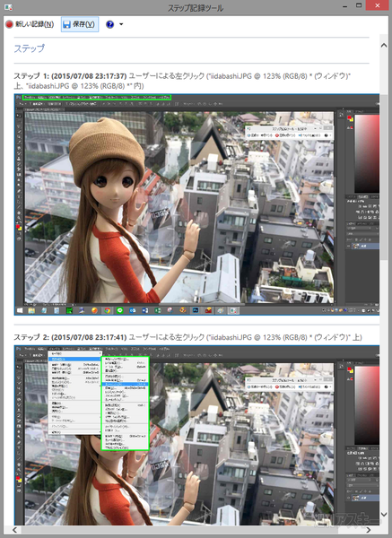
Task: Open the ステップ 1 Photoshop screenshot thumbnail
Action: pyautogui.click(x=196, y=204)
